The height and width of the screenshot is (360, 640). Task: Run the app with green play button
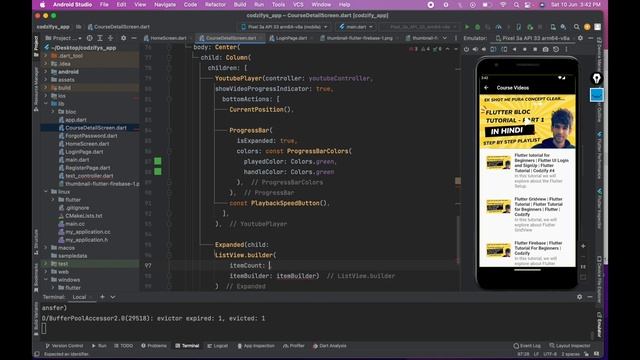(467, 27)
